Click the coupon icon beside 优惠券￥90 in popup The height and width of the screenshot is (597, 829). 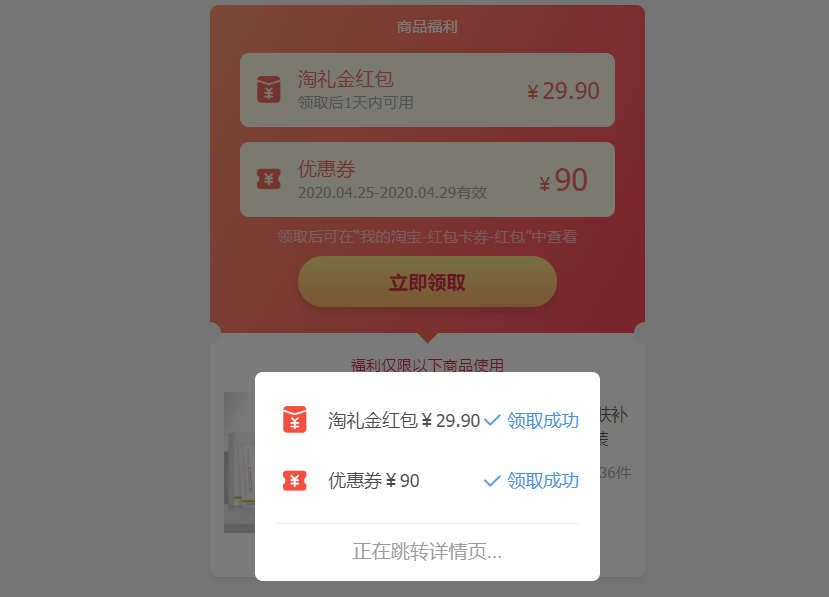294,481
